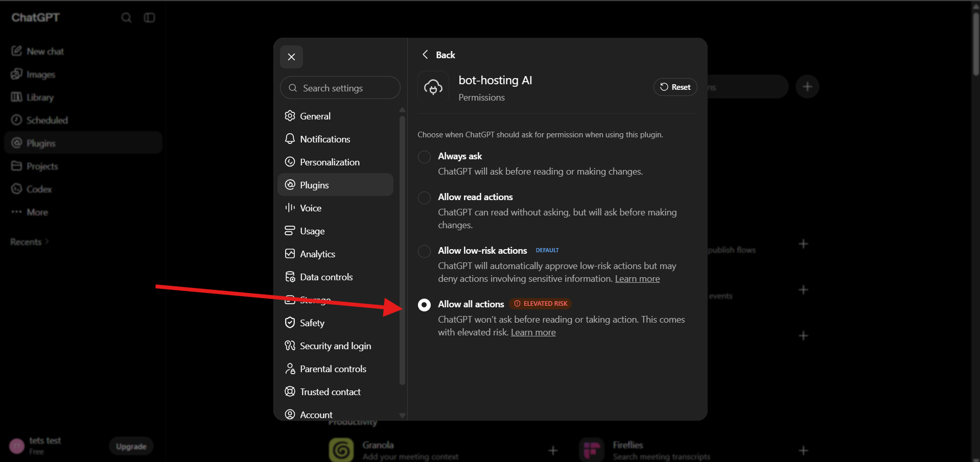The height and width of the screenshot is (462, 980).
Task: Open Learn more link for low-risk actions
Action: click(x=637, y=279)
